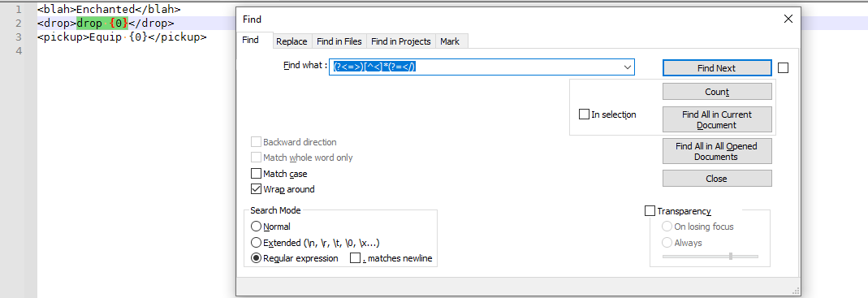Viewport: 868px width, 298px height.
Task: Enable the Match case checkbox
Action: tap(256, 174)
